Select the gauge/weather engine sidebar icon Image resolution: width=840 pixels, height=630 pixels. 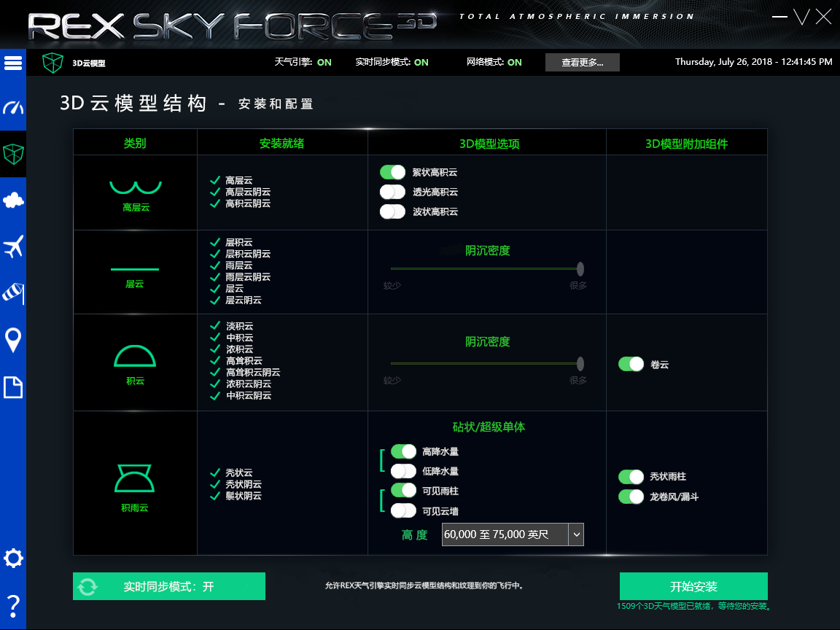coord(12,108)
